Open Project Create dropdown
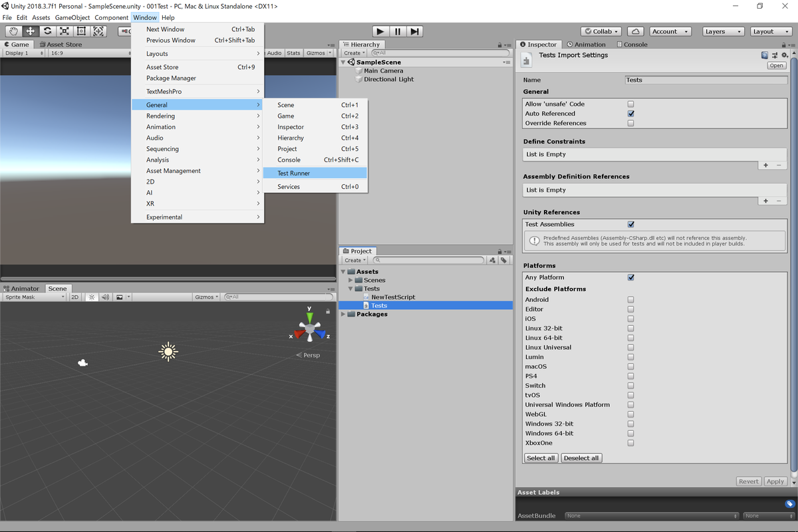The image size is (798, 532). click(354, 260)
